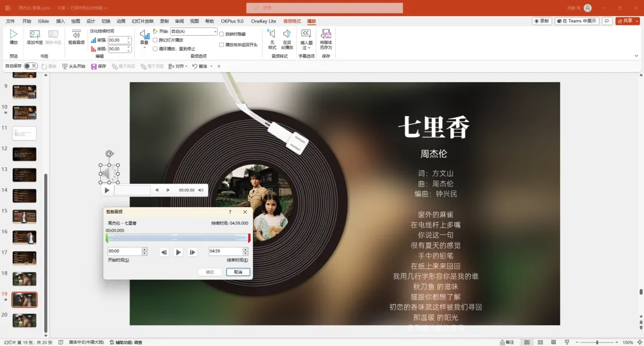Enable 放映时隐藏 hide during show
The width and height of the screenshot is (644, 346).
(222, 34)
